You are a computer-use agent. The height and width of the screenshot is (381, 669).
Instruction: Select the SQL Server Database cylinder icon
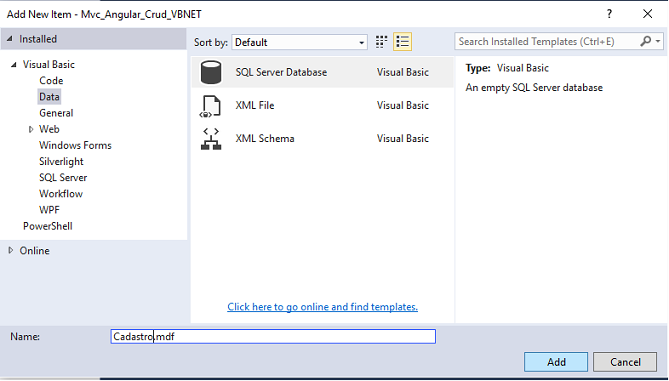click(x=211, y=72)
